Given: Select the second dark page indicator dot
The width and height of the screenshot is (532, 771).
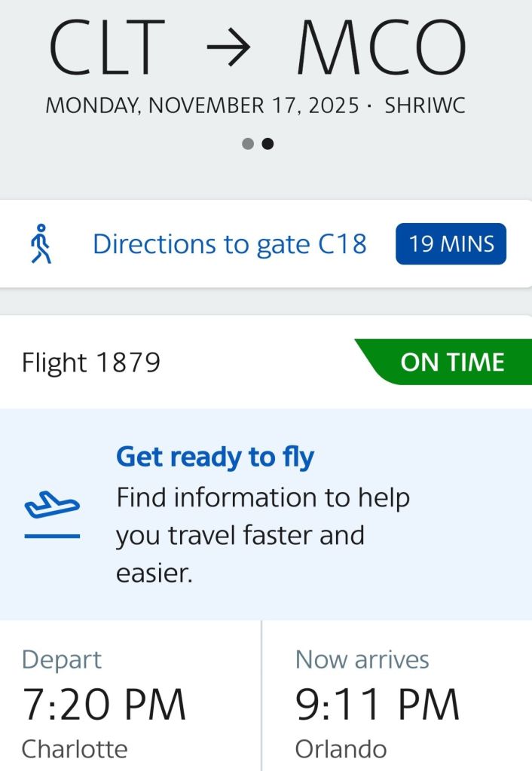Looking at the screenshot, I should point(268,144).
